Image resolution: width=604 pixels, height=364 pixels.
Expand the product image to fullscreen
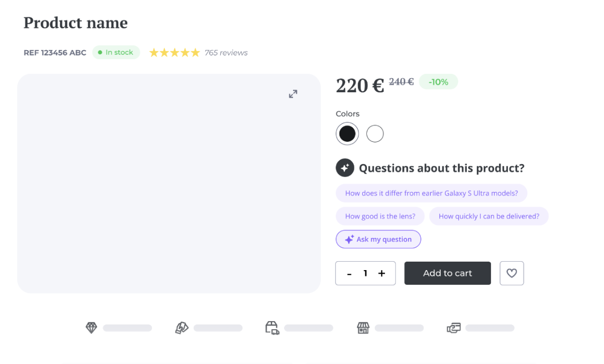point(293,94)
